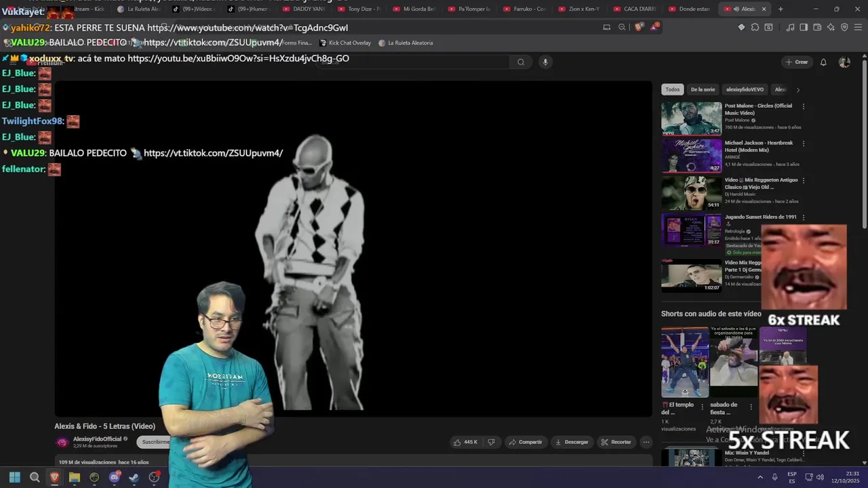Click the YouTube search magnifier button
Image resolution: width=868 pixels, height=488 pixels.
(x=521, y=62)
